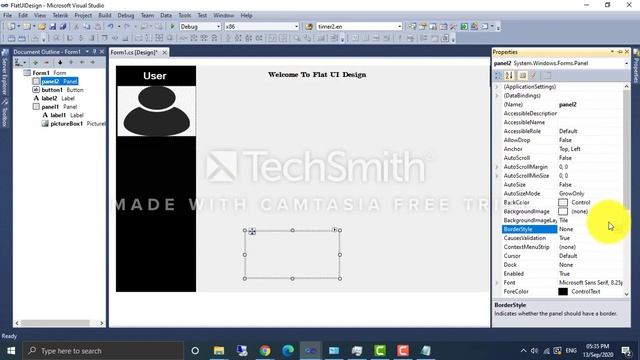Screen dimensions: 640x360
Task: Click the Start Debugging green play icon
Action: coord(172,27)
